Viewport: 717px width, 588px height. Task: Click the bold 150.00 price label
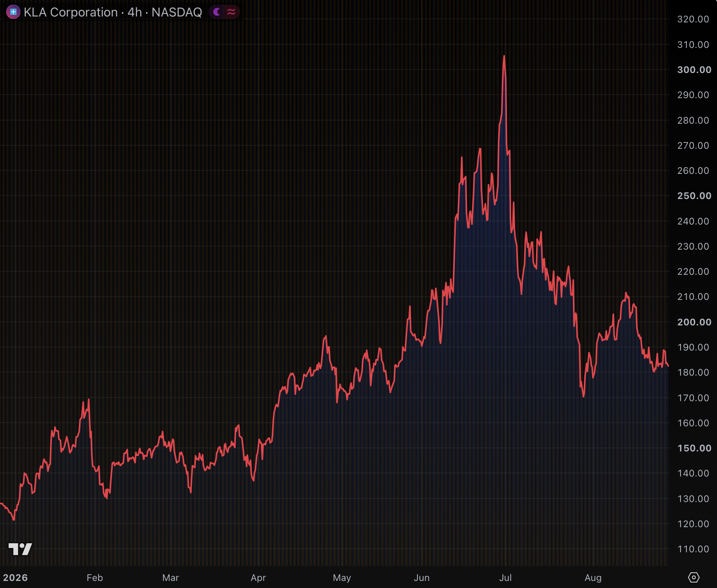click(694, 448)
